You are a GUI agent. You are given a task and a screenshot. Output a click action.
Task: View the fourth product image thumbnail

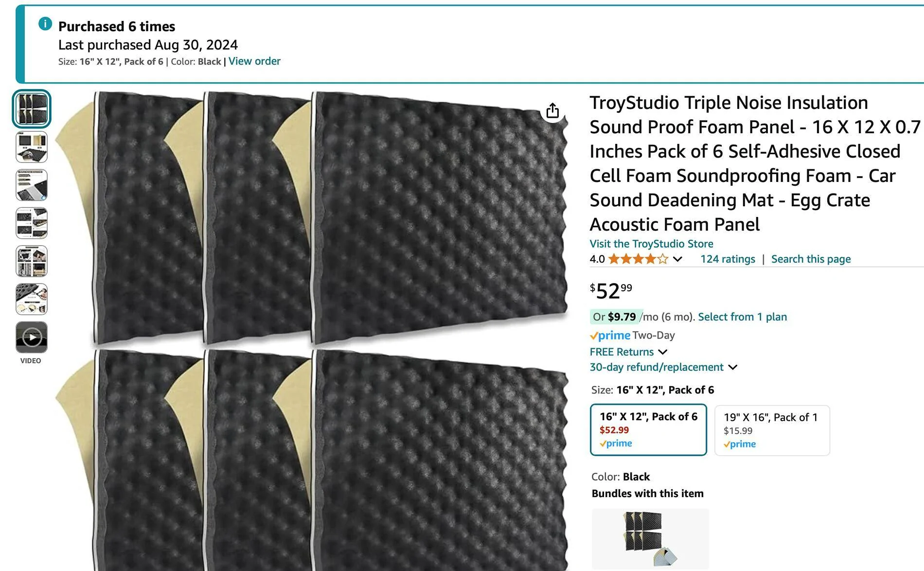point(32,223)
